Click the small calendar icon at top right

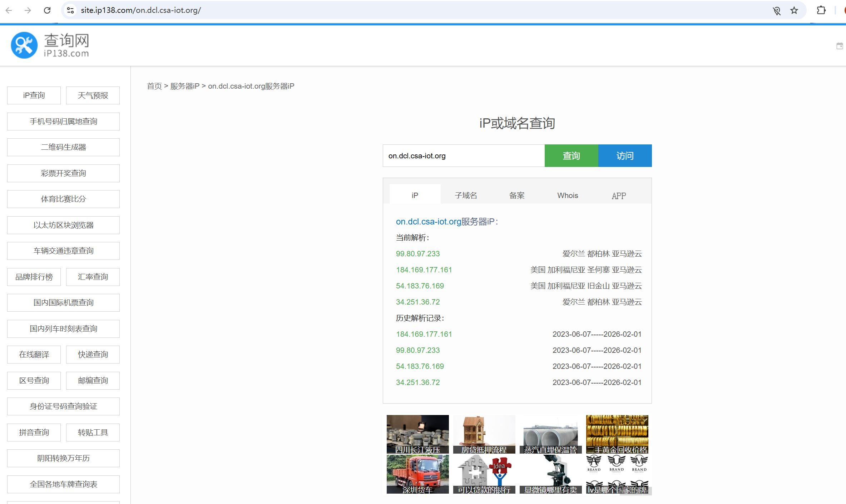click(840, 46)
